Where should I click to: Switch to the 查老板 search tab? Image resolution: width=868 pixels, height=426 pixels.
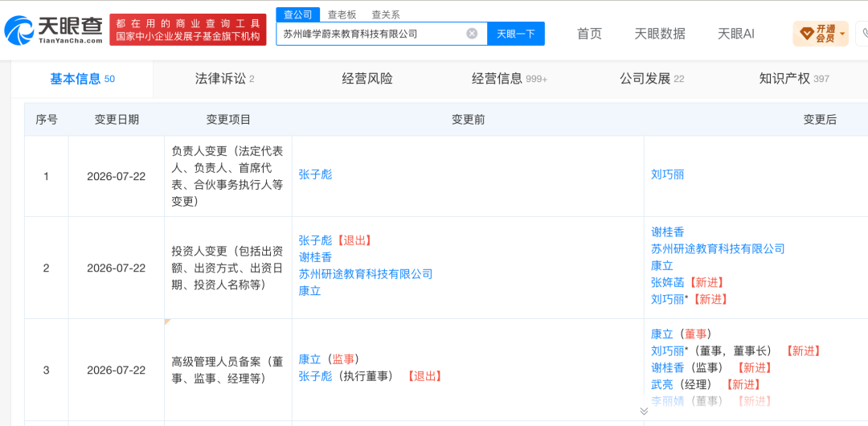(342, 15)
